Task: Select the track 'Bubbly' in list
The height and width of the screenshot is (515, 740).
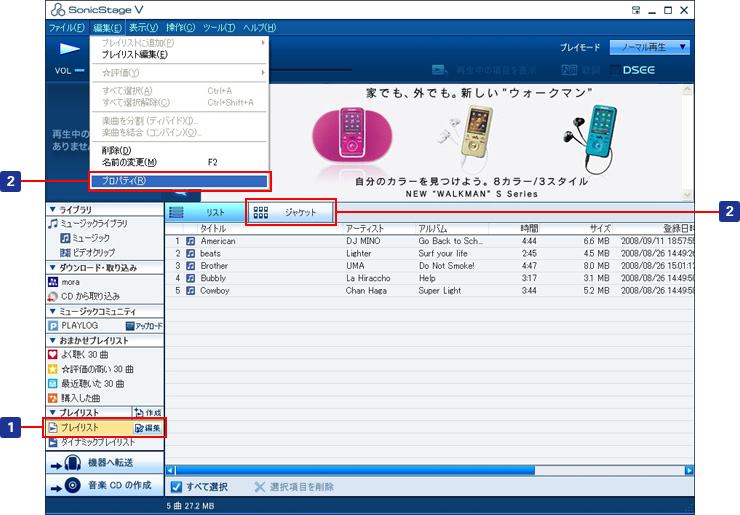Action: coord(213,278)
